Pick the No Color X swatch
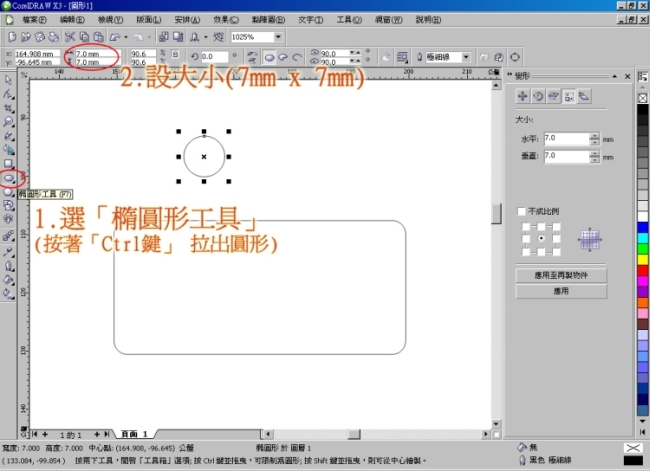Image resolution: width=650 pixels, height=471 pixels. click(643, 98)
